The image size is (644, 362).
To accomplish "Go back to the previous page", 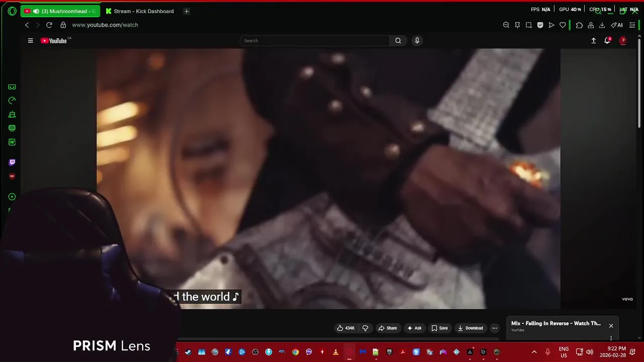I will 27,25.
